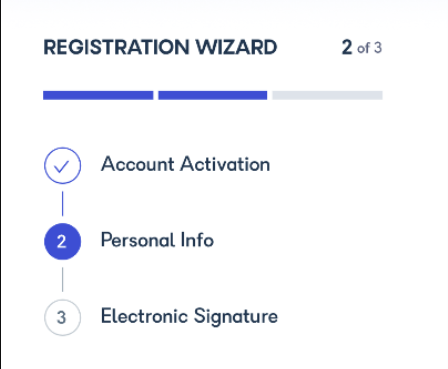448x369 pixels.
Task: Click the word Info in step two
Action: click(197, 240)
